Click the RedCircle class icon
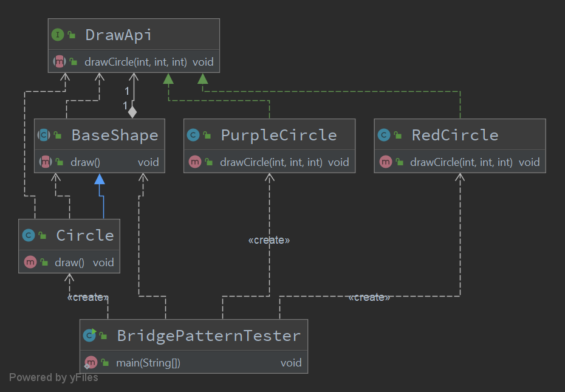The height and width of the screenshot is (392, 565). (x=384, y=135)
